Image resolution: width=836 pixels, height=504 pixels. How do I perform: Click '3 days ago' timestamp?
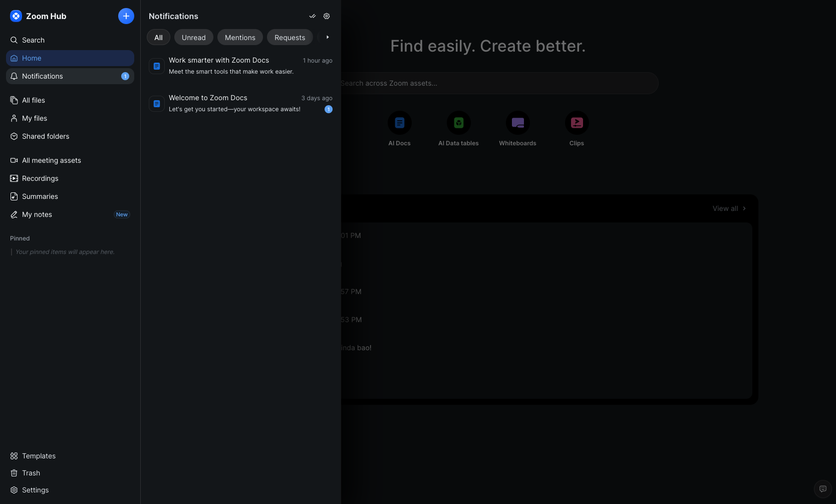pos(317,98)
